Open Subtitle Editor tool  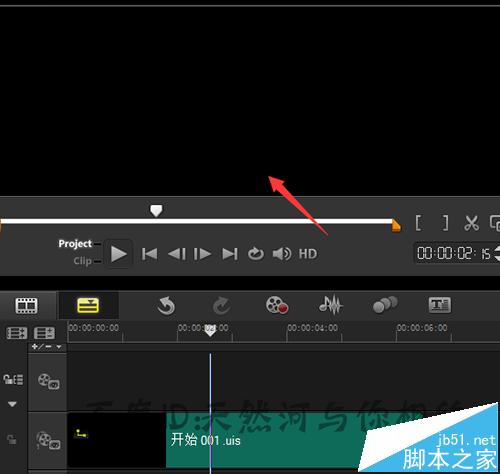pyautogui.click(x=440, y=305)
